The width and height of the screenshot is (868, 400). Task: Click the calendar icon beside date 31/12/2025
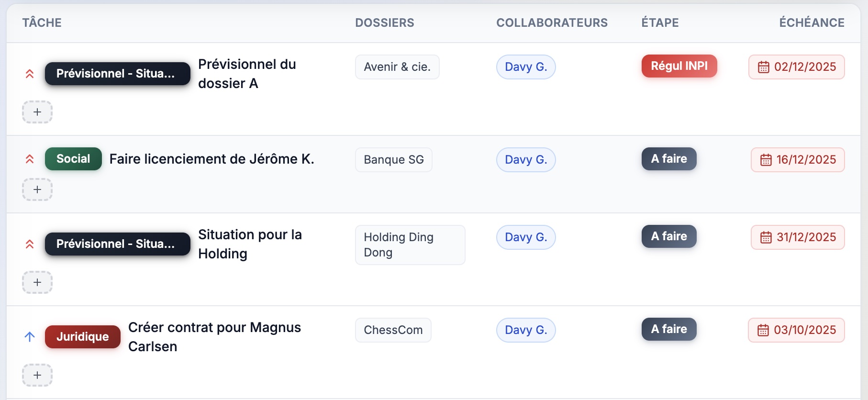pos(766,237)
